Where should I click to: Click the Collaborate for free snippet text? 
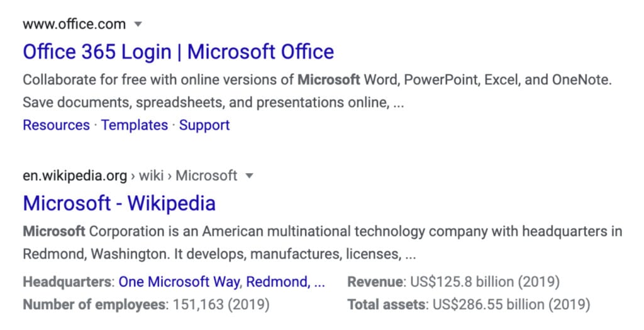coord(317,91)
